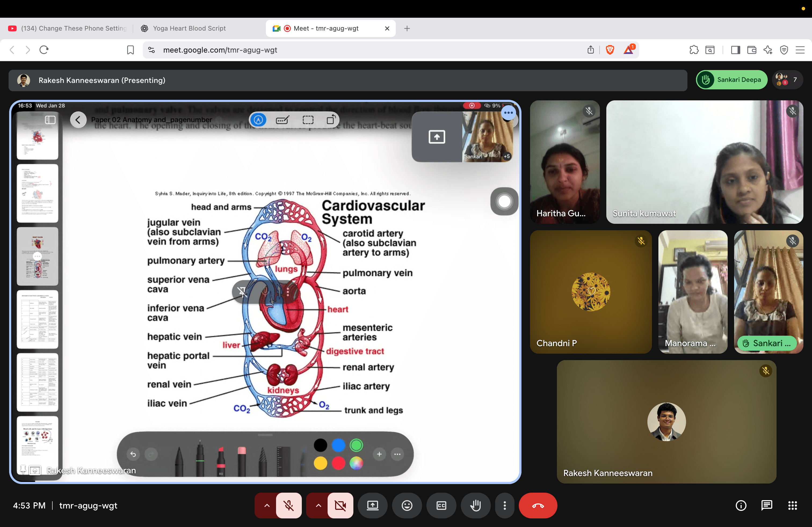Expand video settings arrow beside camera
The width and height of the screenshot is (812, 527).
pos(318,506)
